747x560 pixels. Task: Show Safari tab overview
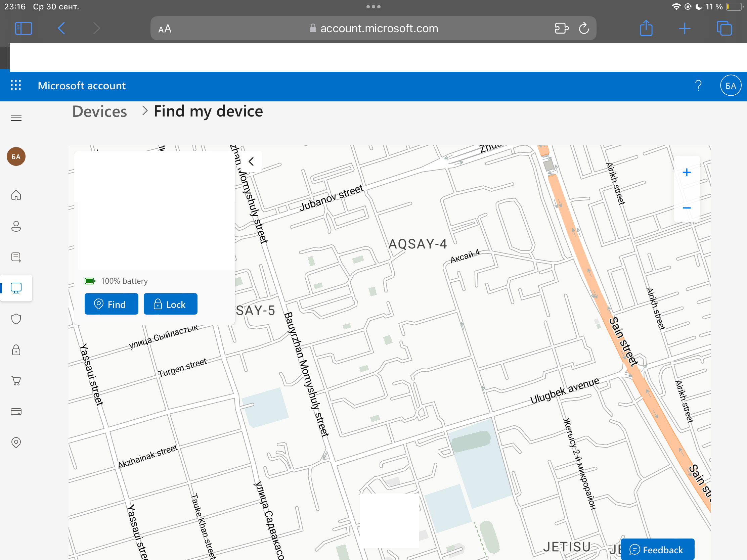point(724,28)
